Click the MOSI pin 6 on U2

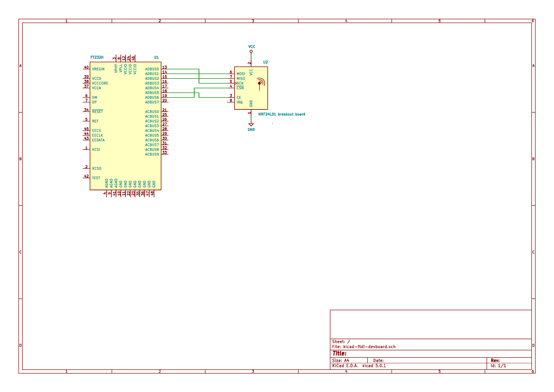(x=231, y=74)
